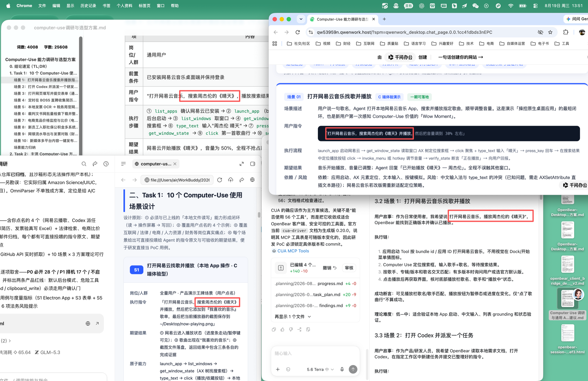Screen dimensions: 588x381
Task: Select outline item 0. 结论速览 (TL;DR)
Action: click(x=28, y=66)
